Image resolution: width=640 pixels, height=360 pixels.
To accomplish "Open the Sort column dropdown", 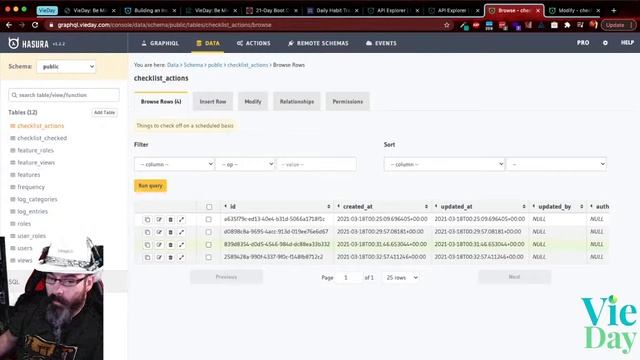I will tap(444, 164).
